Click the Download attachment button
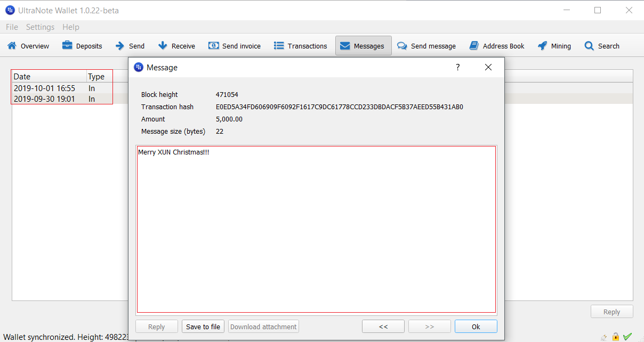Viewport: 644px width, 342px height. [x=263, y=327]
